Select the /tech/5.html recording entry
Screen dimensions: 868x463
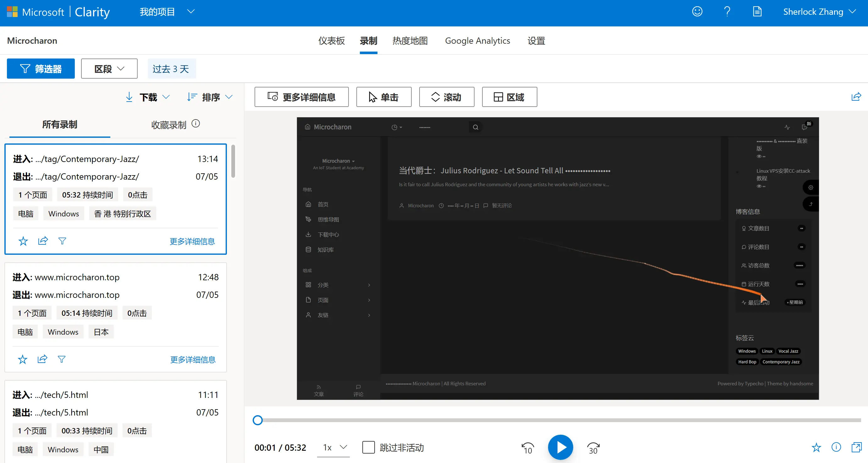(x=116, y=421)
